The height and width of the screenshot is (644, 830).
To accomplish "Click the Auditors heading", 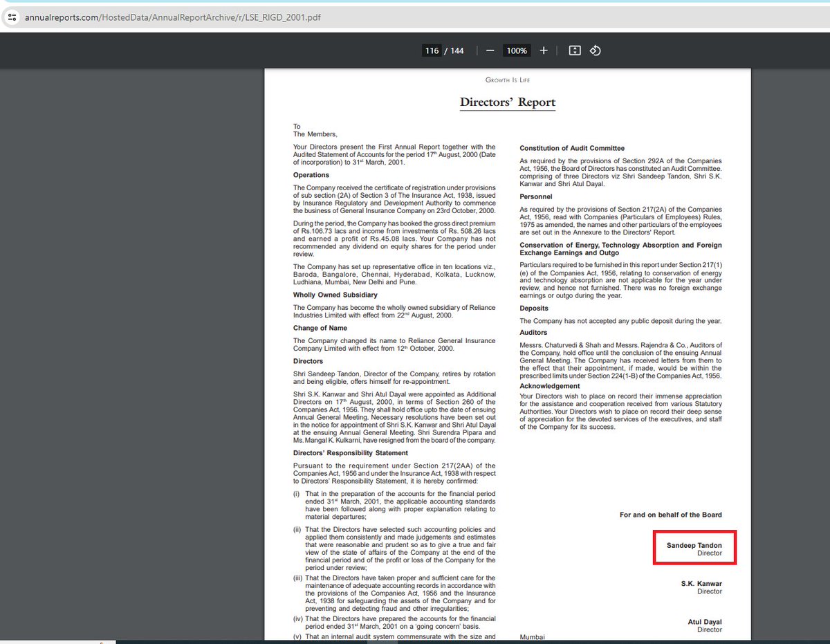I will click(533, 333).
